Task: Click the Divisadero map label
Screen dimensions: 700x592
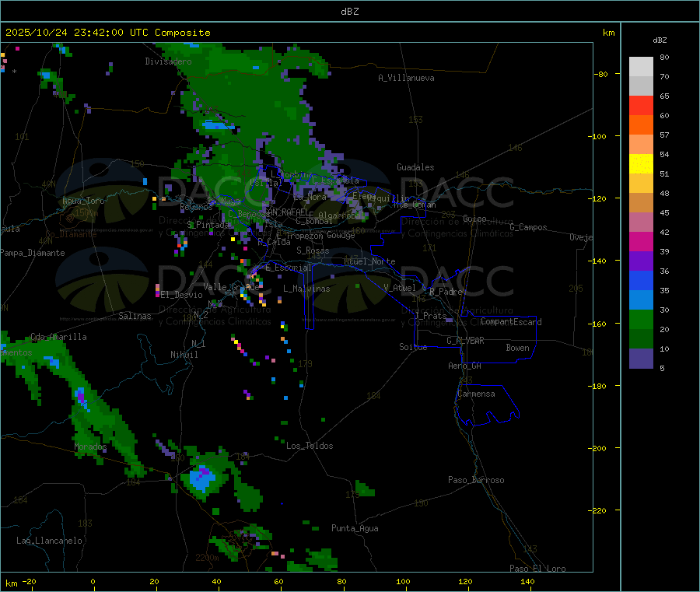Action: point(168,61)
